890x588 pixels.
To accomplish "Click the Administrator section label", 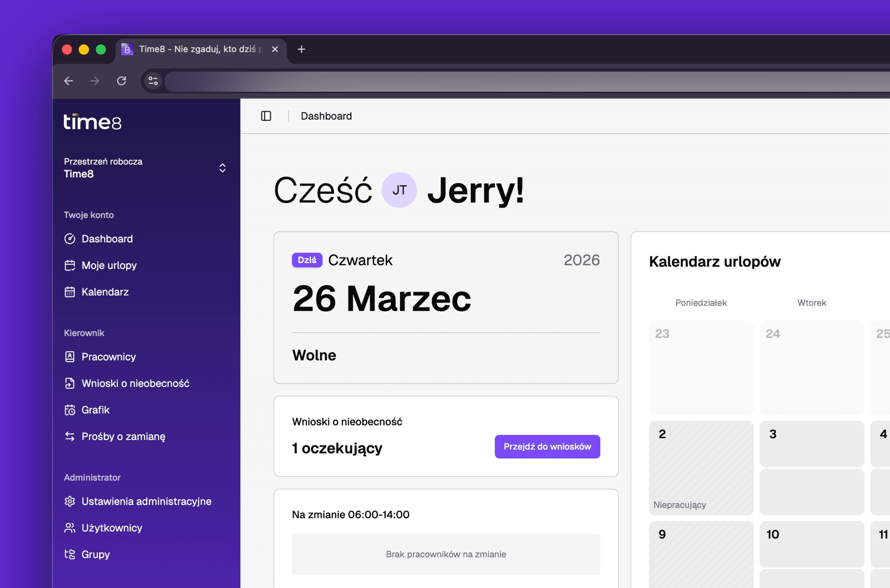I will click(x=92, y=477).
